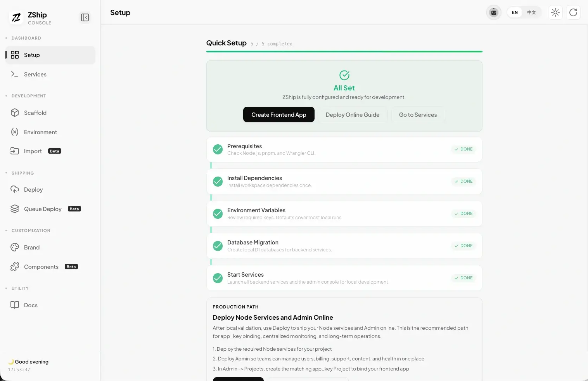Select the Docs book icon
The image size is (588, 381).
[x=15, y=305]
